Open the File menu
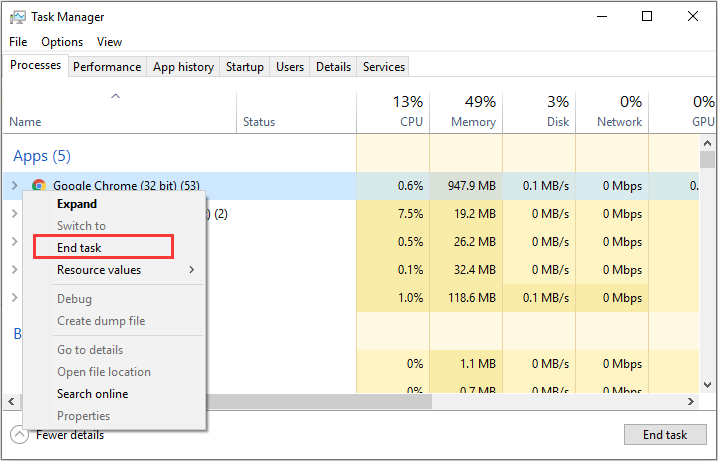Viewport: 718px width, 461px height. coord(18,42)
